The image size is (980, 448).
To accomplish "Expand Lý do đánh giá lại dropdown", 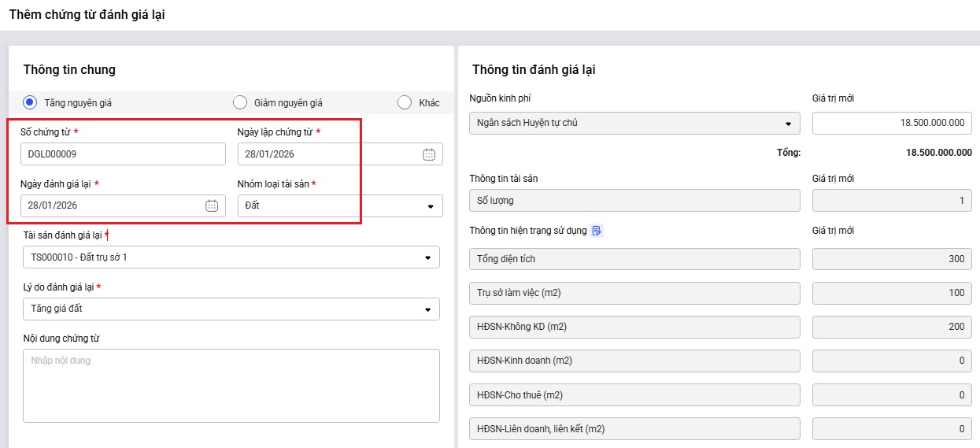I will [x=427, y=309].
